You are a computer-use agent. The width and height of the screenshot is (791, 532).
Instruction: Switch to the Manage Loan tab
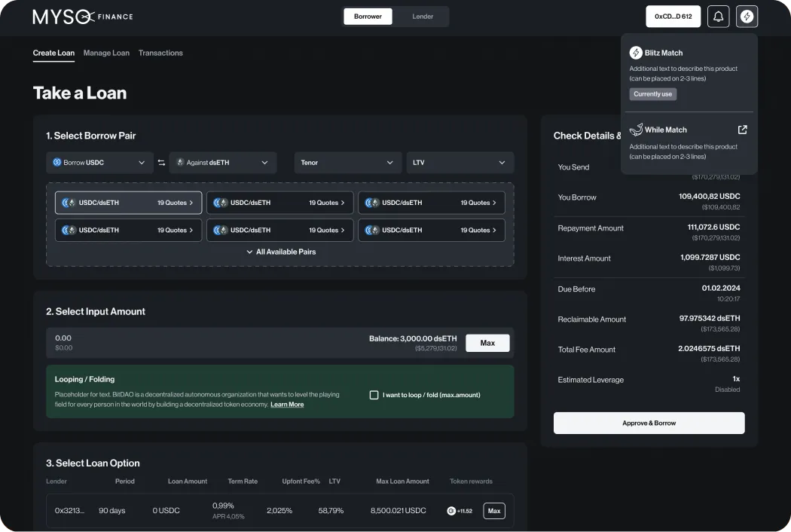(105, 53)
